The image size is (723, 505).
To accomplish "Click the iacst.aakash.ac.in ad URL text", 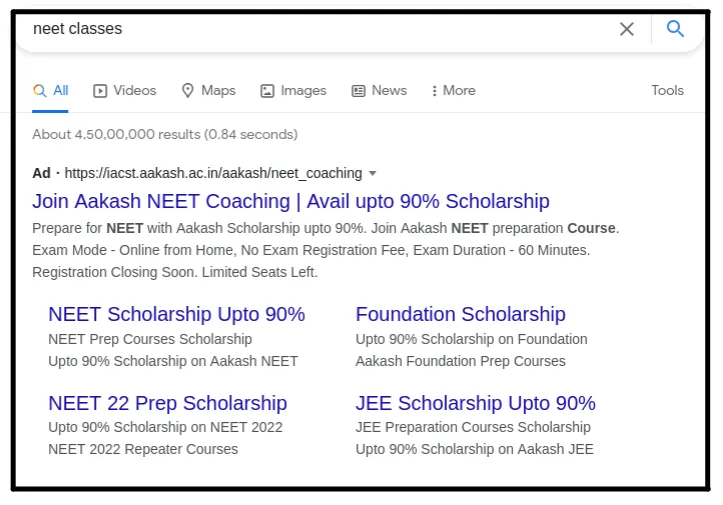I will click(213, 173).
